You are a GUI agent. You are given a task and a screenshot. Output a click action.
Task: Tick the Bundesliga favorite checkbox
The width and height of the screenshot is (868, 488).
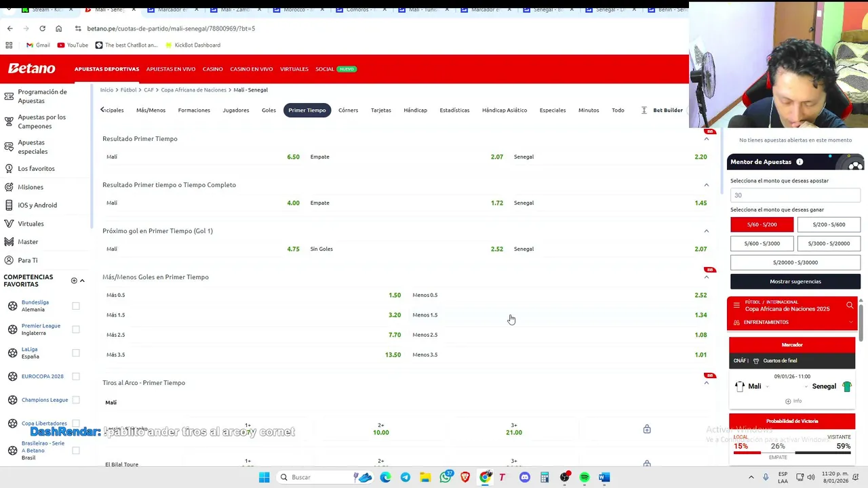(76, 306)
